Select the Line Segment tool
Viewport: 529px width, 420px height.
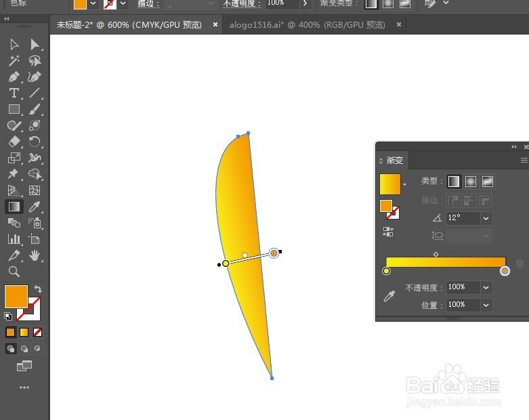[x=35, y=93]
